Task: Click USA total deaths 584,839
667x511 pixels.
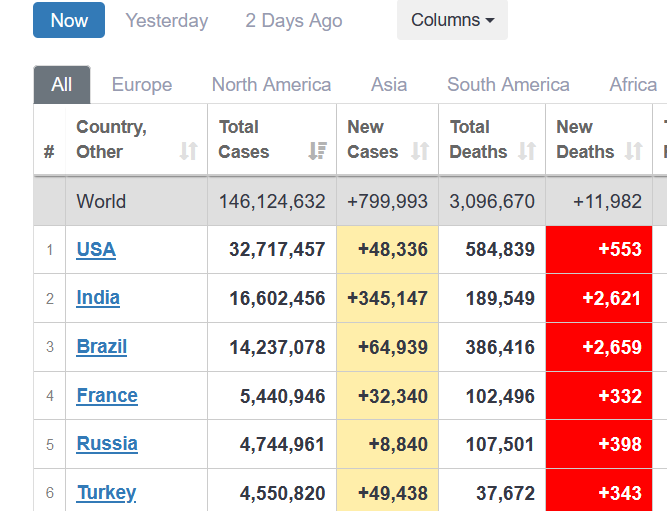Action: (500, 249)
